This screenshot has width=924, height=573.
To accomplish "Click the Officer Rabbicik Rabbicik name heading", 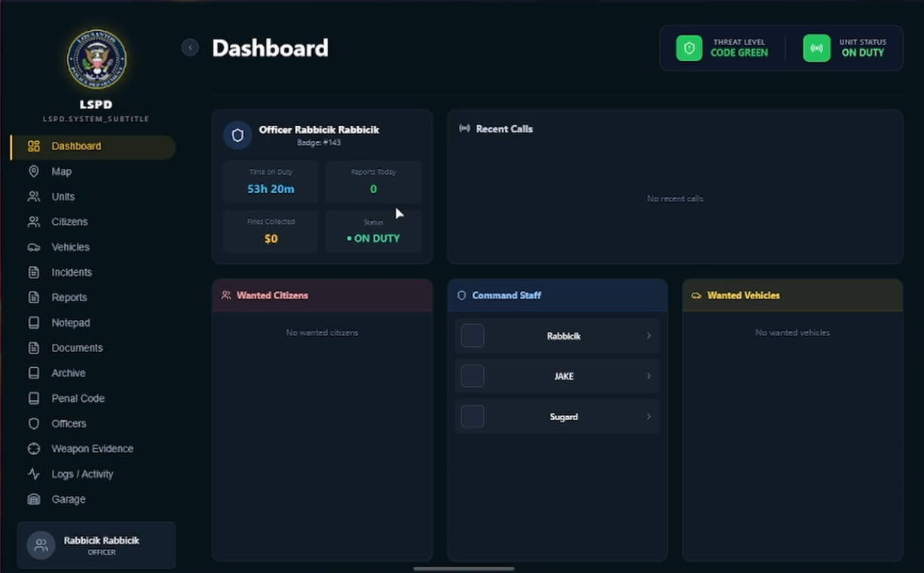I will point(319,130).
